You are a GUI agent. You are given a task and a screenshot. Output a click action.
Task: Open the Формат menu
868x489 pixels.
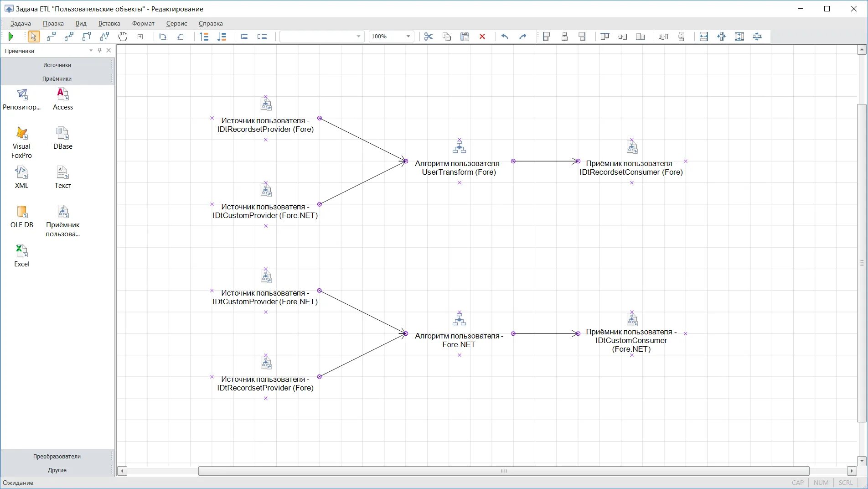[x=143, y=23]
